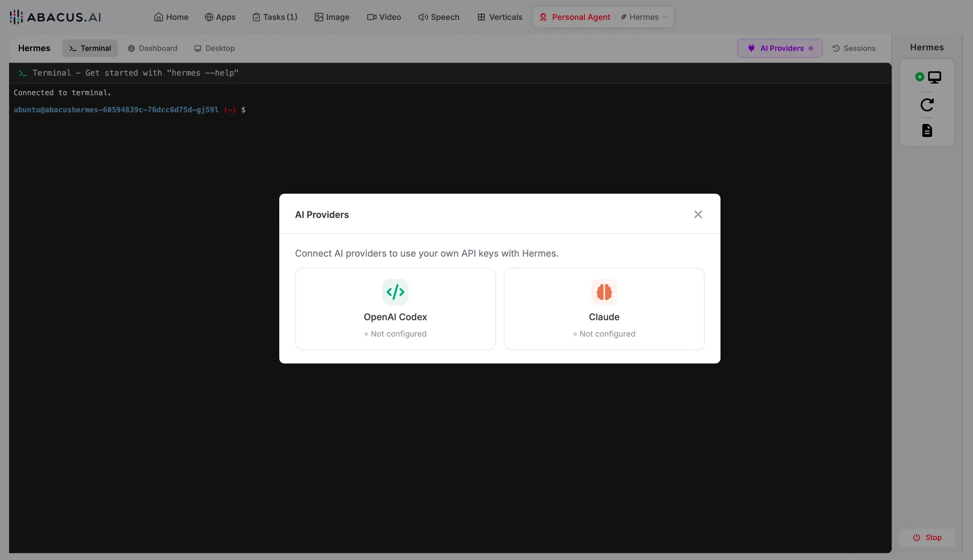Open the Video section
973x560 pixels.
[x=384, y=17]
